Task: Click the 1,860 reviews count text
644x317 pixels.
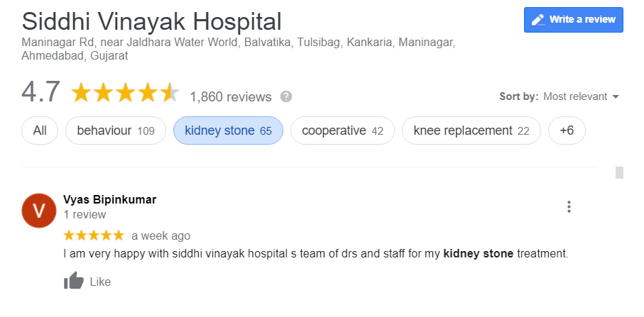Action: (x=231, y=96)
